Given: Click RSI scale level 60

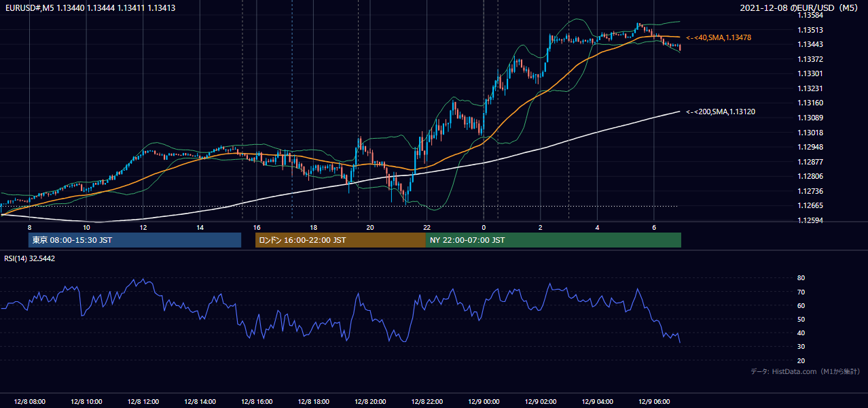Looking at the screenshot, I should point(801,305).
